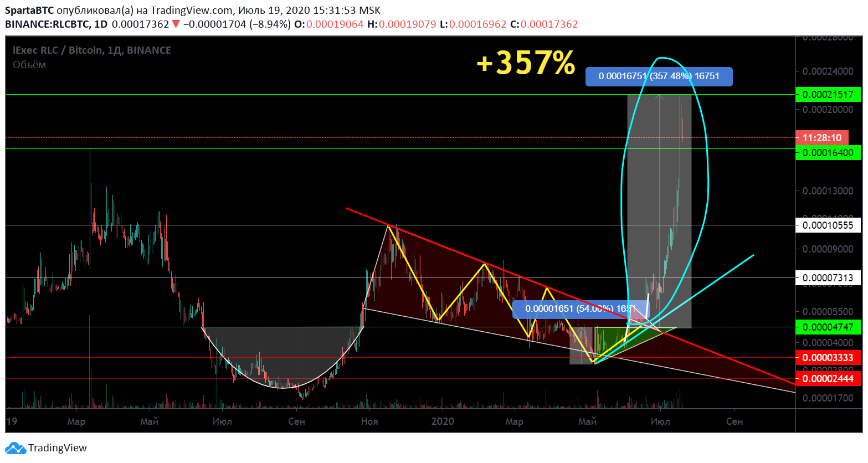This screenshot has height=463, width=868.
Task: Click the 0.00001700 price axis value
Action: [828, 398]
